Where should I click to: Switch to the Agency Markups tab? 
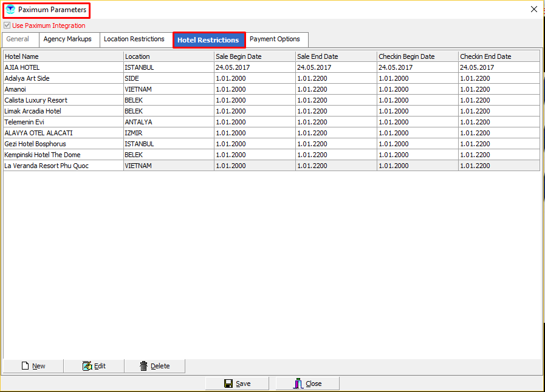67,39
